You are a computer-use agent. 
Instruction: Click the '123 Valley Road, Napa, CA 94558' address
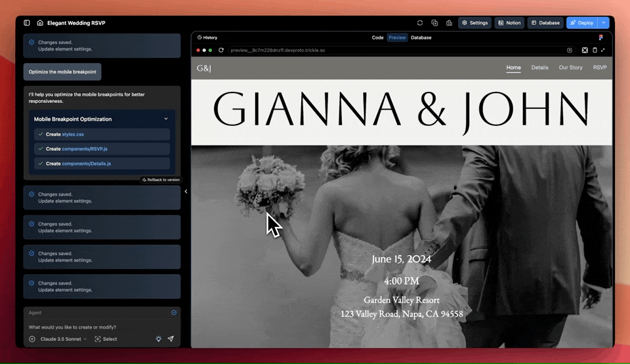click(402, 313)
